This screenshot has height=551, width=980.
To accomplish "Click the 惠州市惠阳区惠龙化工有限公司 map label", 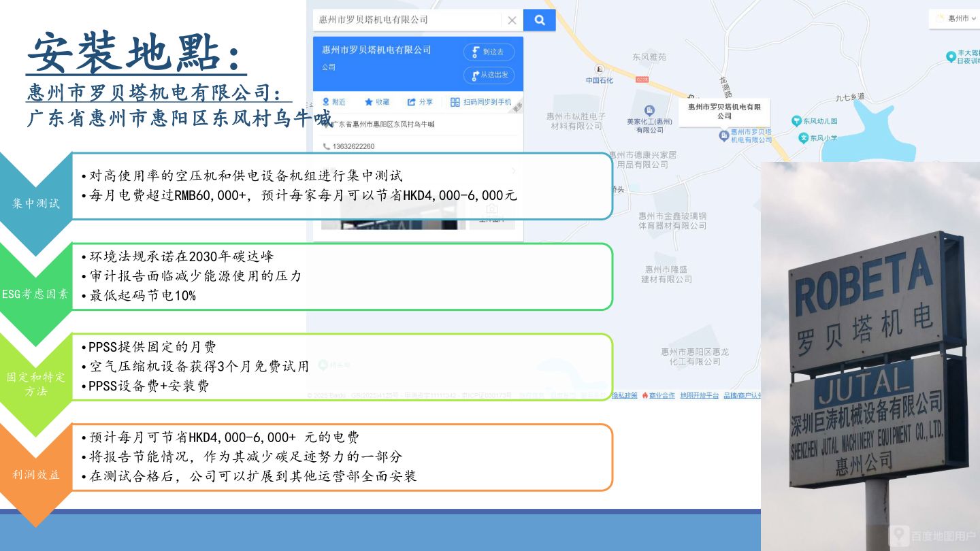I will tap(695, 356).
